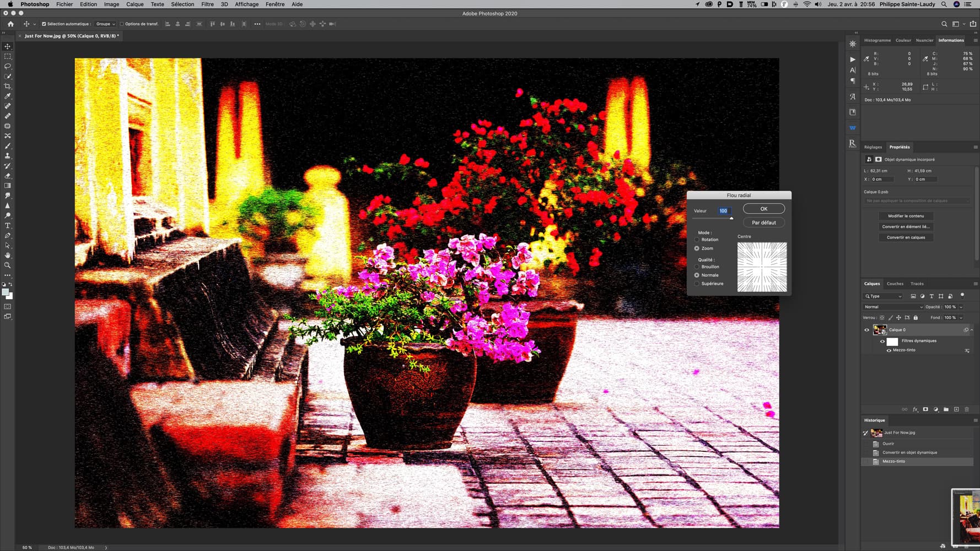The height and width of the screenshot is (551, 980).
Task: Select the Lasso tool
Action: [8, 66]
